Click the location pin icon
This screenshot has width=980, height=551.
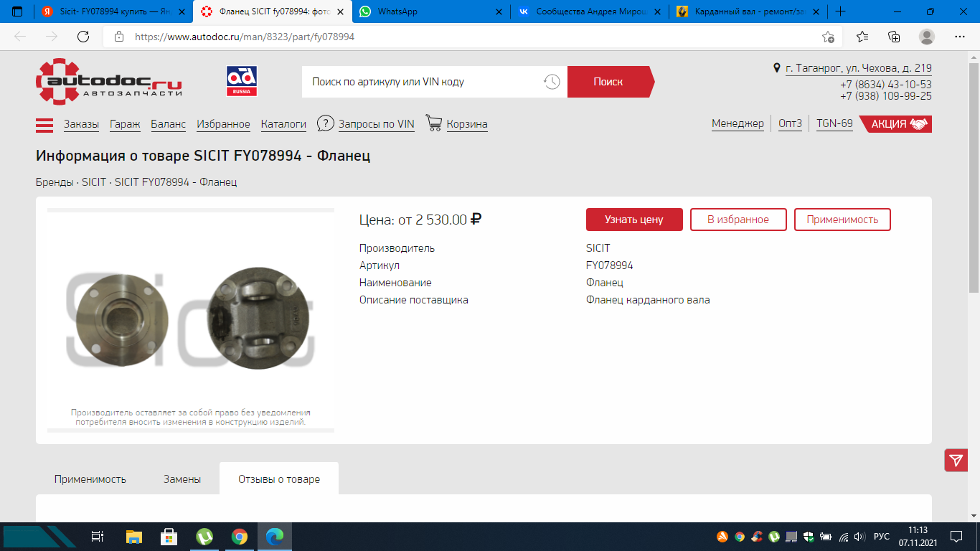pyautogui.click(x=777, y=68)
